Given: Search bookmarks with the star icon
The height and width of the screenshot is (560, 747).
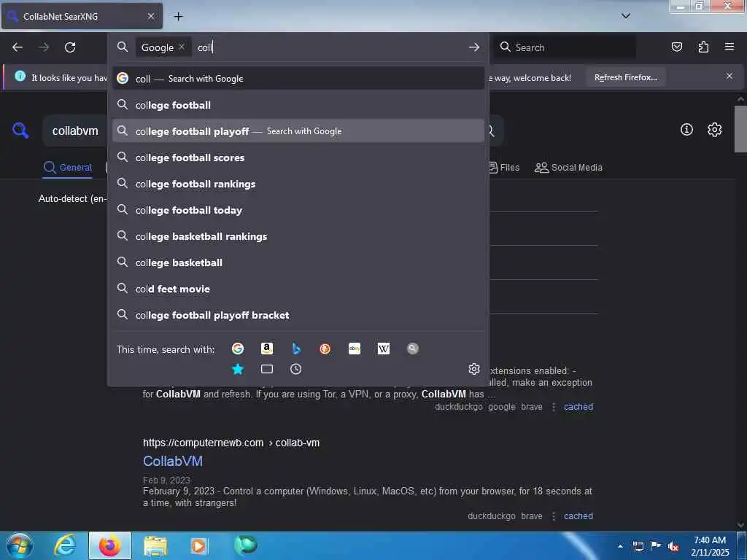Looking at the screenshot, I should point(238,369).
